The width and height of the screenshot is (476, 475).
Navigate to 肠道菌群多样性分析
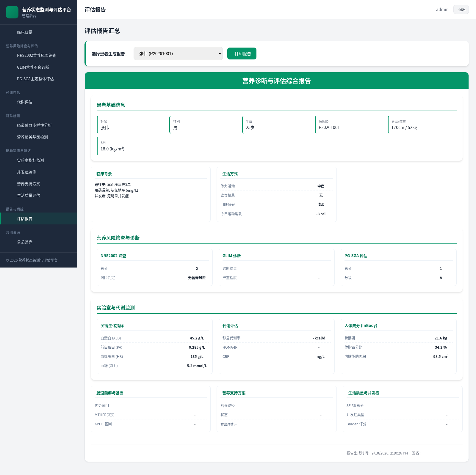coord(39,125)
